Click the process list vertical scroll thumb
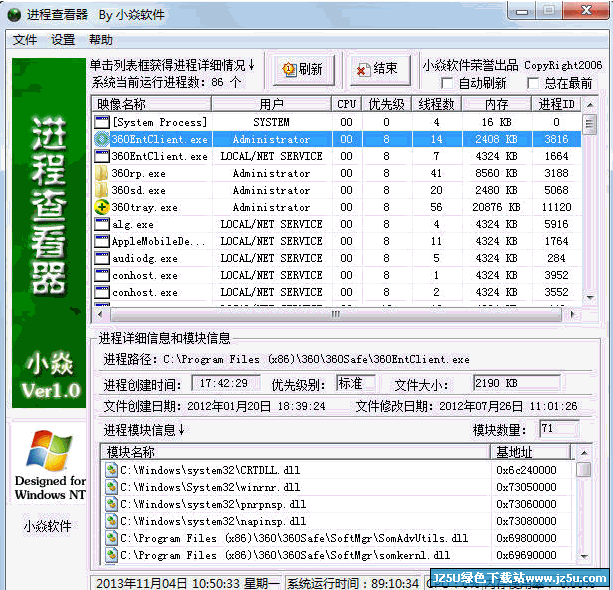The image size is (613, 590). click(x=590, y=124)
